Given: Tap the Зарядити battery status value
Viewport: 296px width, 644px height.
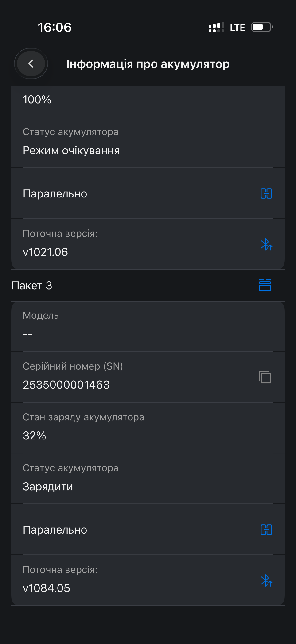Looking at the screenshot, I should click(x=48, y=487).
